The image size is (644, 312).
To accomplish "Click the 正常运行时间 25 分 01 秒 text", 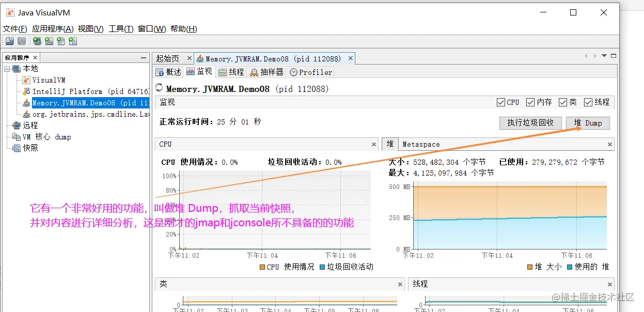I will click(210, 122).
